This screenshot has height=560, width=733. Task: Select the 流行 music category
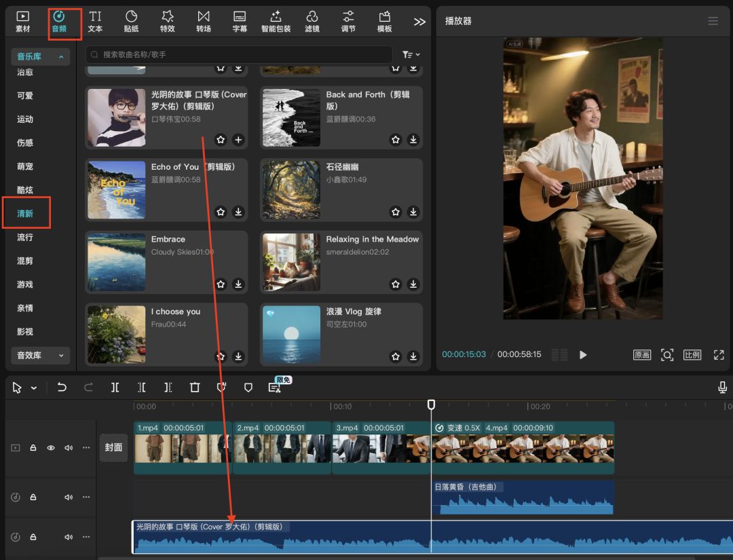[x=25, y=238]
